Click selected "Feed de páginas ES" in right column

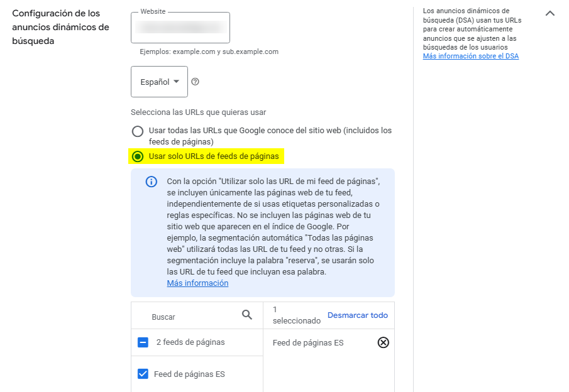pyautogui.click(x=308, y=343)
